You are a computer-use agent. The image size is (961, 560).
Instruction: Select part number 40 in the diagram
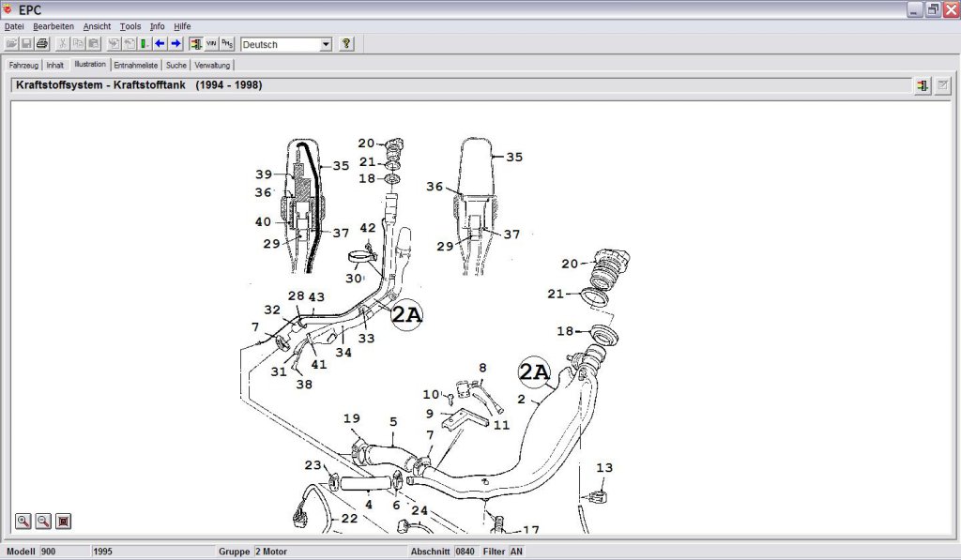click(x=263, y=221)
